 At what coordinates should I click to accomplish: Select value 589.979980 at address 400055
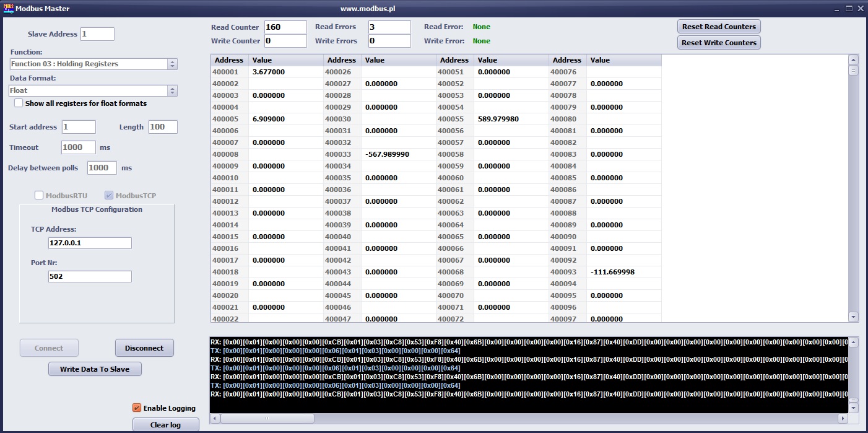498,119
